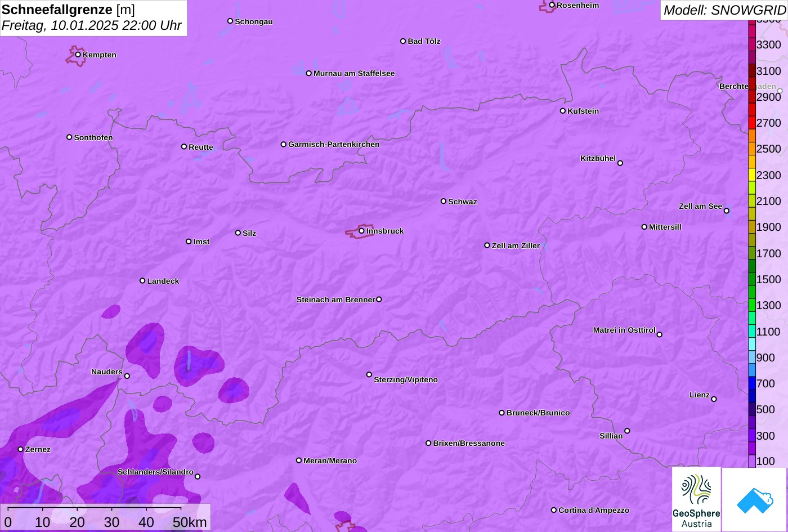Select the 20 mark on the scale bar

[77, 522]
